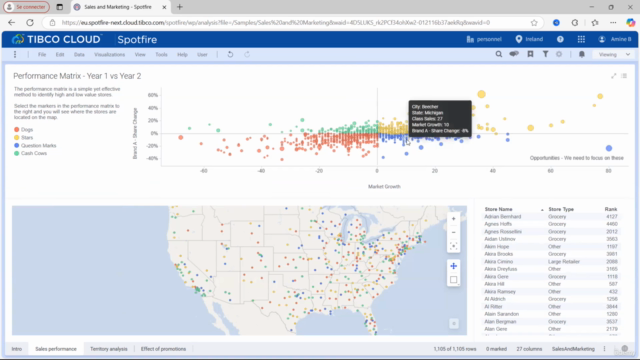Open the notifications bell icon
The image size is (640, 360).
click(582, 54)
